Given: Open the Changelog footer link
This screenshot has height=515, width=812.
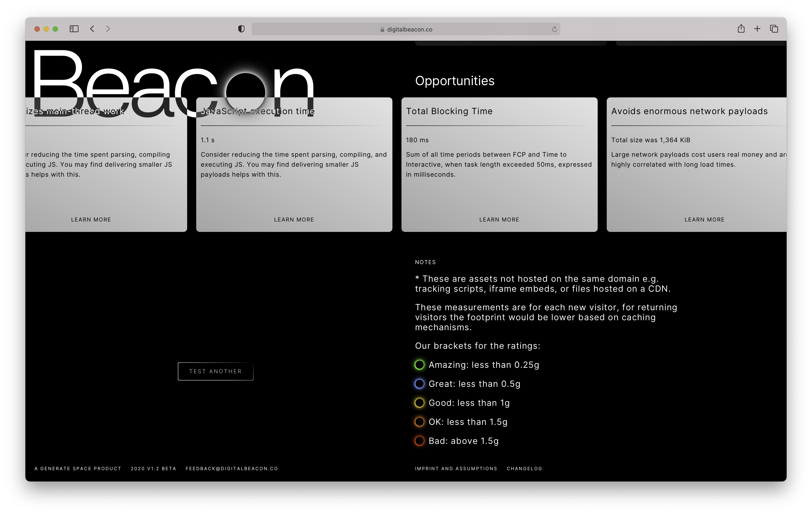Looking at the screenshot, I should pos(524,469).
